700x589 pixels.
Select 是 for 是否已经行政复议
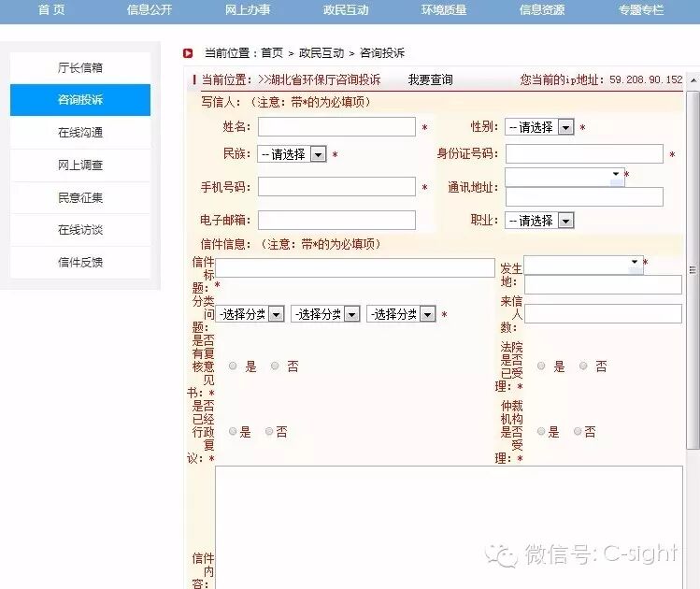click(x=233, y=431)
